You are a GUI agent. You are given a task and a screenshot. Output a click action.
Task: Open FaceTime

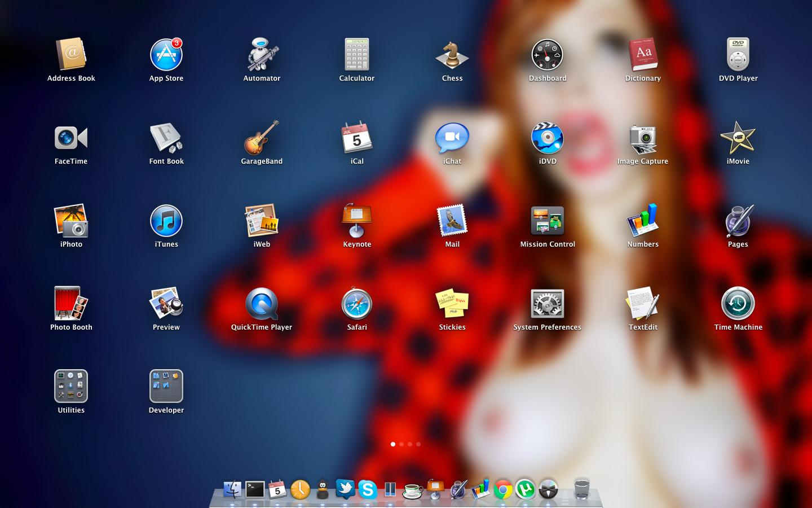pos(71,138)
